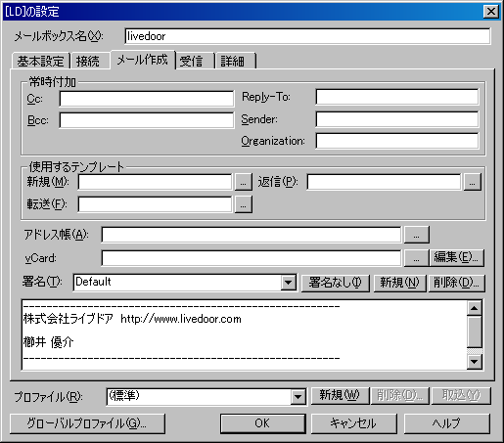The image size is (504, 443).
Task: Click the signature scrollbar thumb
Action: click(x=475, y=332)
